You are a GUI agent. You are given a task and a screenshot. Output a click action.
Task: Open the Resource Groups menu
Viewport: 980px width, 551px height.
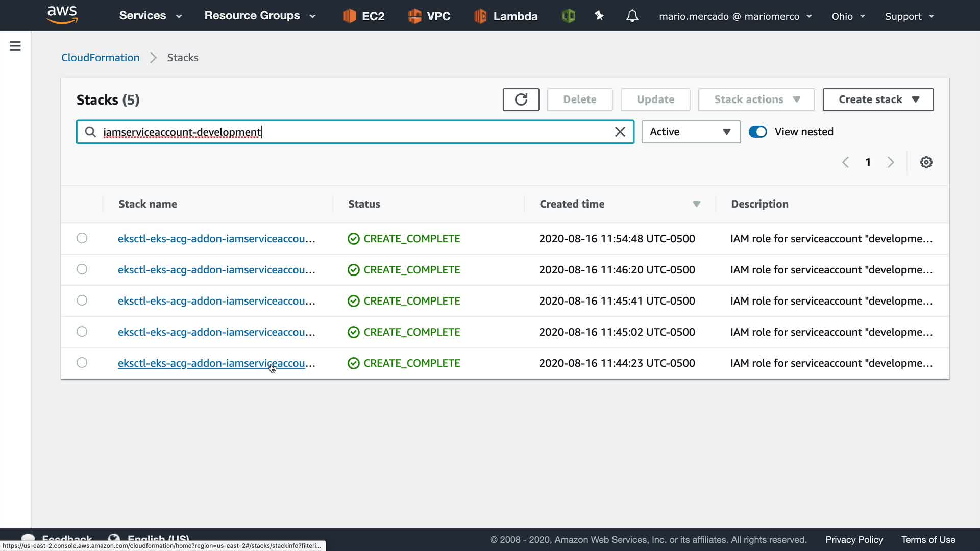[x=260, y=16]
